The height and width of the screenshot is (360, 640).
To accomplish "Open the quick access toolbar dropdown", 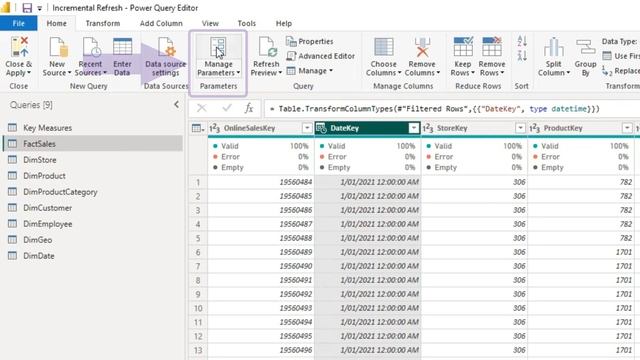I will click(x=40, y=8).
